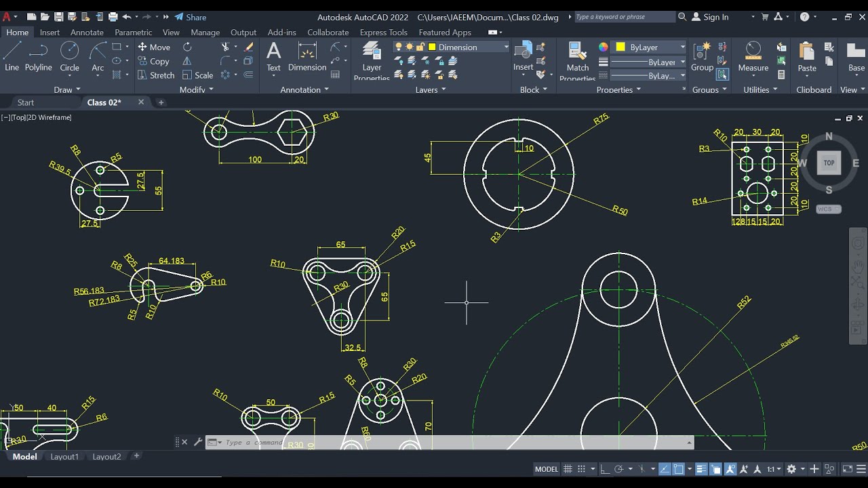Click the Save icon in quick access toolbar
The image size is (868, 488).
[58, 17]
